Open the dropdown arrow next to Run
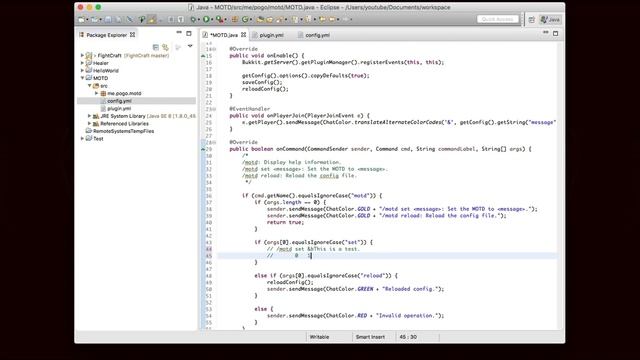The width and height of the screenshot is (640, 360). [x=212, y=20]
